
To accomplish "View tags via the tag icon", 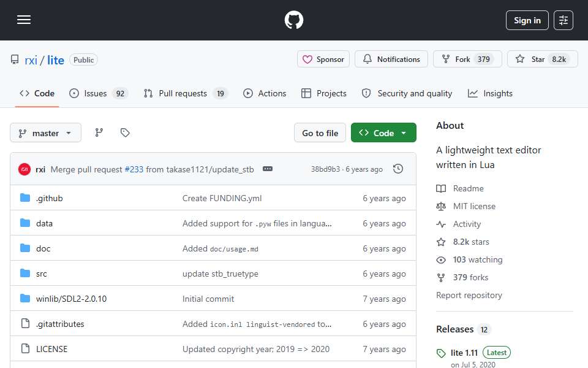I will point(125,132).
